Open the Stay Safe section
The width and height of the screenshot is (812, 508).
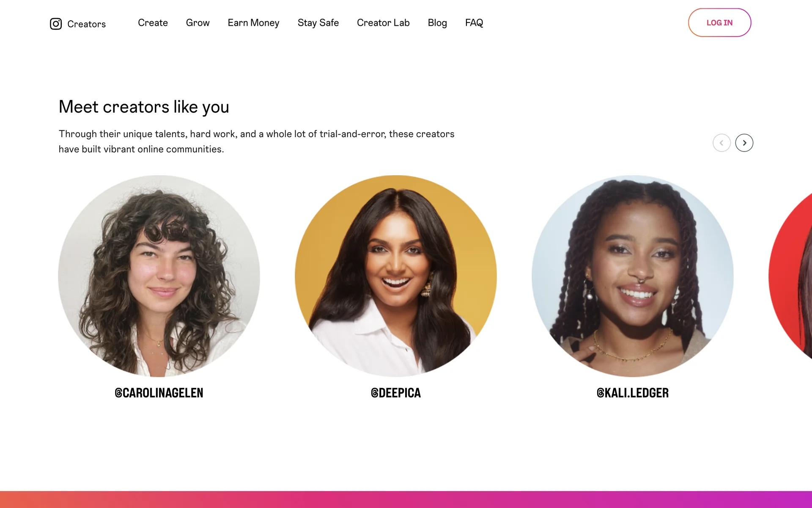pos(318,23)
